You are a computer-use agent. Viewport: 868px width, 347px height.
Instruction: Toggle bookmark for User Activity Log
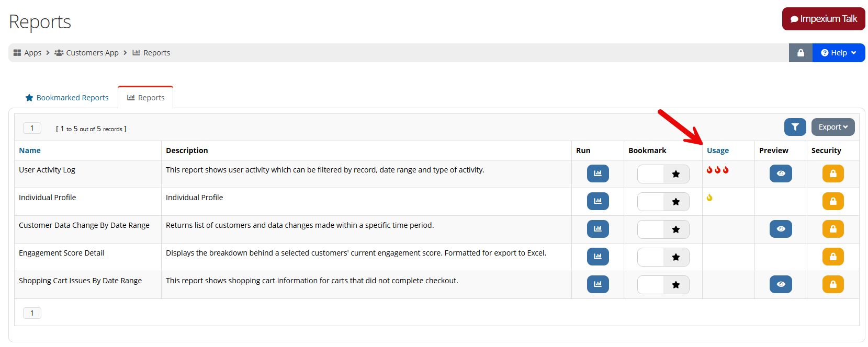coord(663,174)
